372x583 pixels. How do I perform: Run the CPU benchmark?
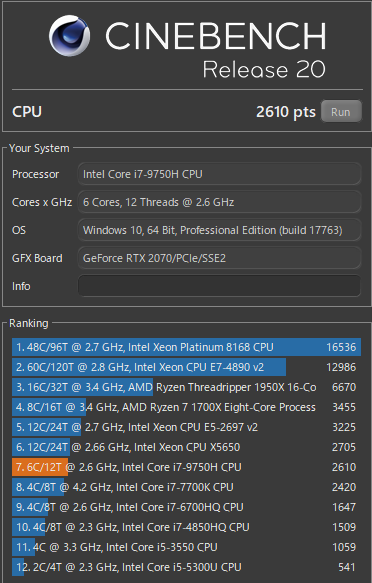coord(341,111)
